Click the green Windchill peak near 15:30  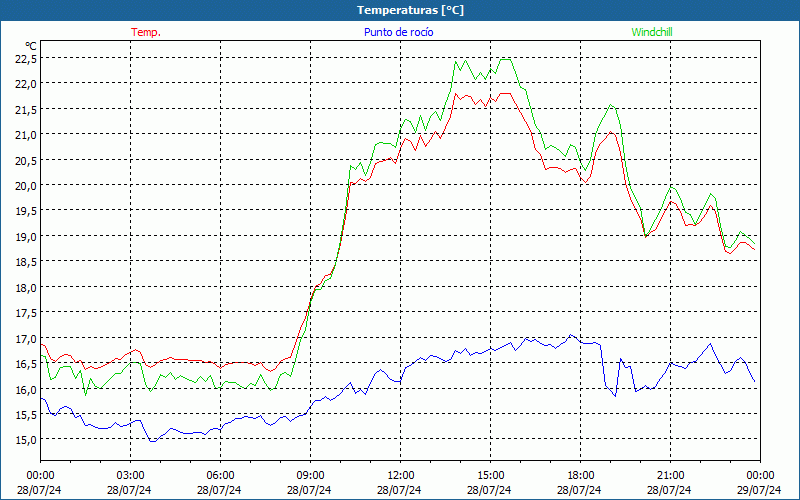coord(505,60)
